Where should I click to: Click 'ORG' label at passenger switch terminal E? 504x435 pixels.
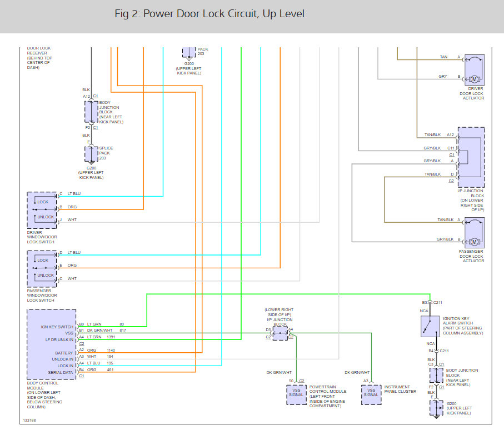tap(72, 266)
